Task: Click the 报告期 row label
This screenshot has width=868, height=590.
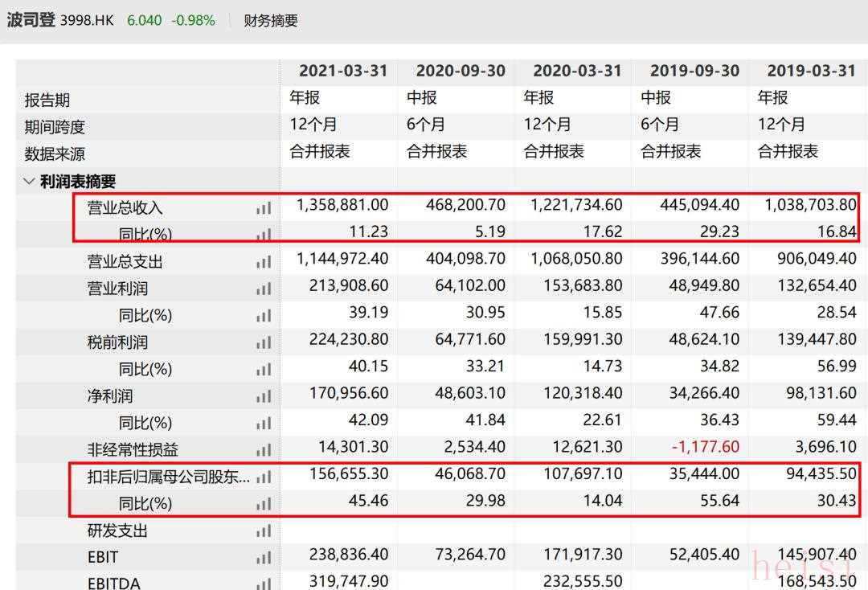Action: point(47,100)
